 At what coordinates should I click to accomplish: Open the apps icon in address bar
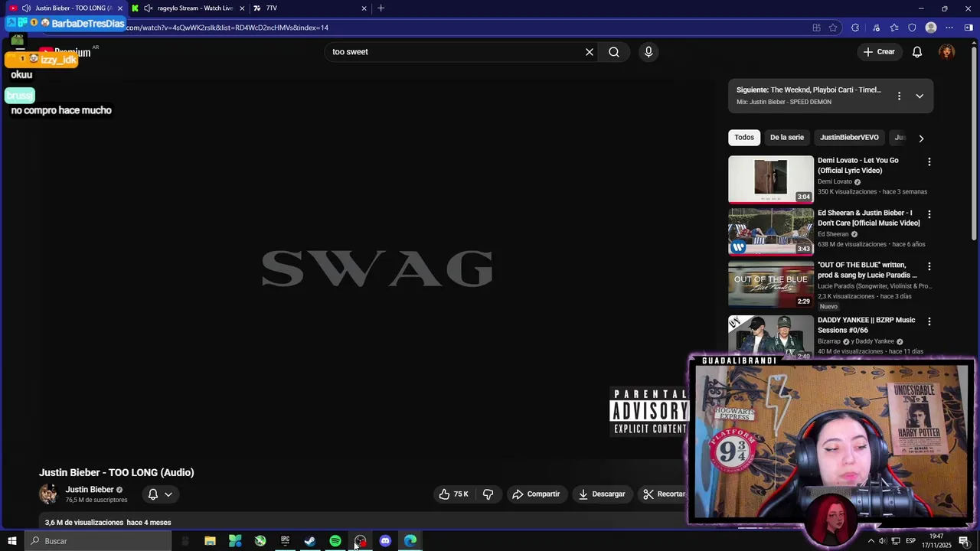pyautogui.click(x=816, y=28)
